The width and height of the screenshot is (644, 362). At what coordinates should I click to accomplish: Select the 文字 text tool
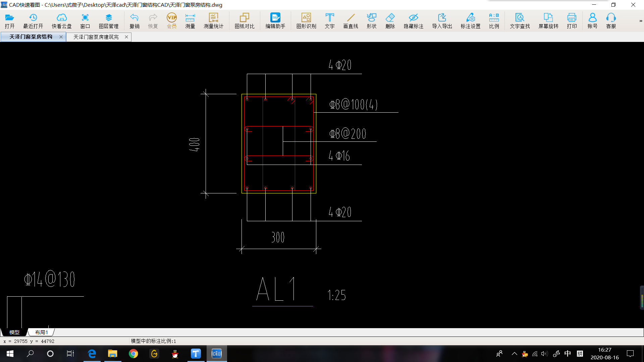coord(330,20)
